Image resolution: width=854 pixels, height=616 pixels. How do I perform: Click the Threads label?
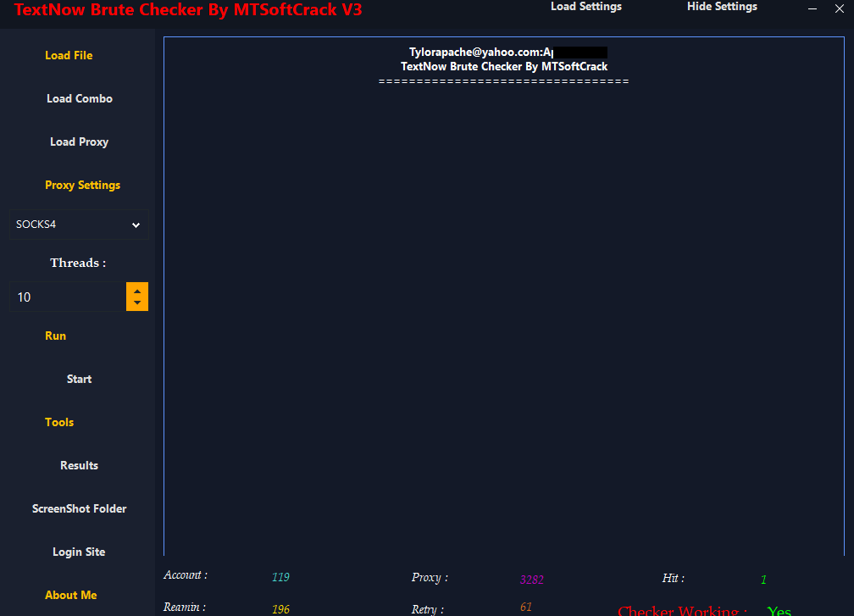(x=78, y=263)
